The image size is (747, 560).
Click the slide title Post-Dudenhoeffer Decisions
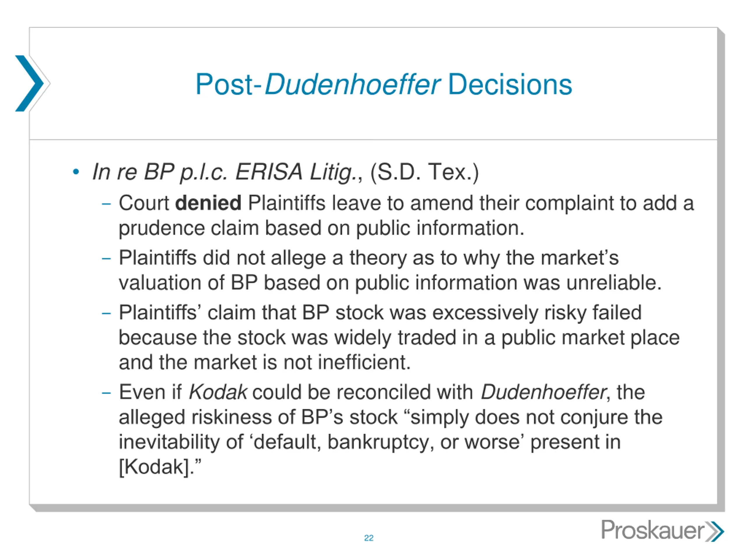(x=384, y=84)
